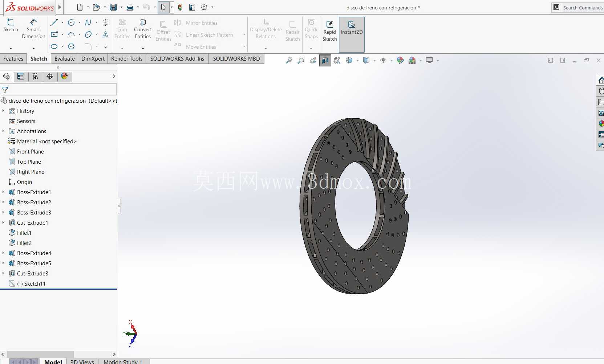This screenshot has width=604, height=364.
Task: Switch to the Features tab
Action: coord(13,59)
